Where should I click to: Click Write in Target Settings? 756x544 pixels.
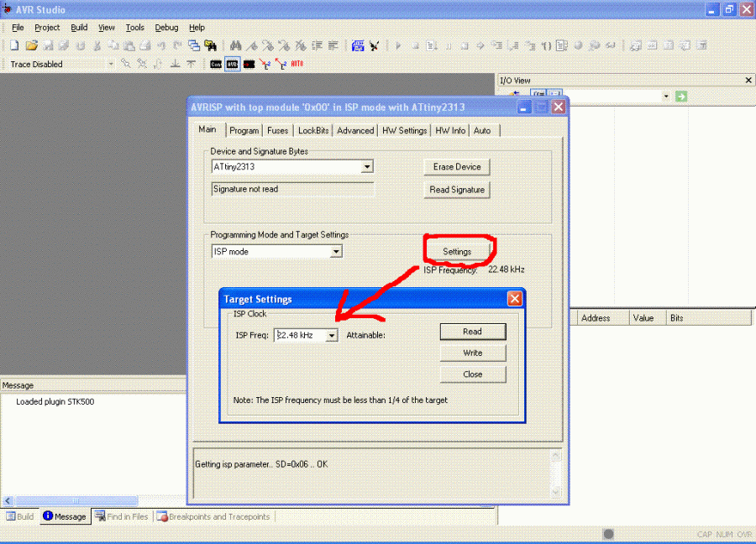pos(472,353)
